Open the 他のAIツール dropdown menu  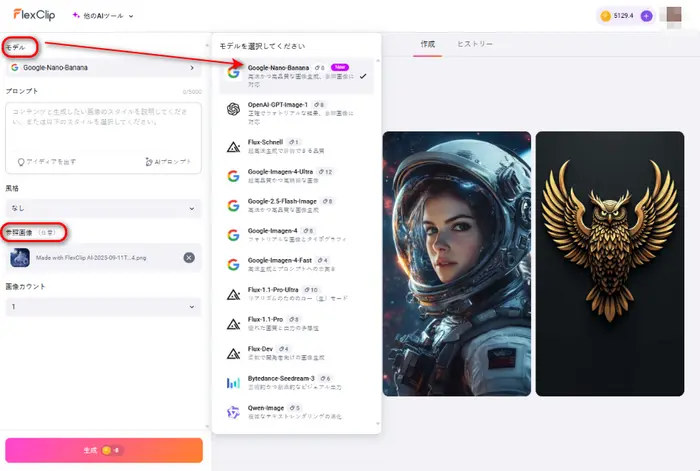point(103,16)
